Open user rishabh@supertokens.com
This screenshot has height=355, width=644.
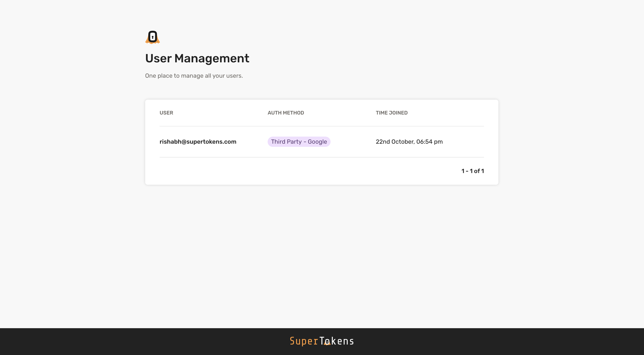tap(198, 142)
